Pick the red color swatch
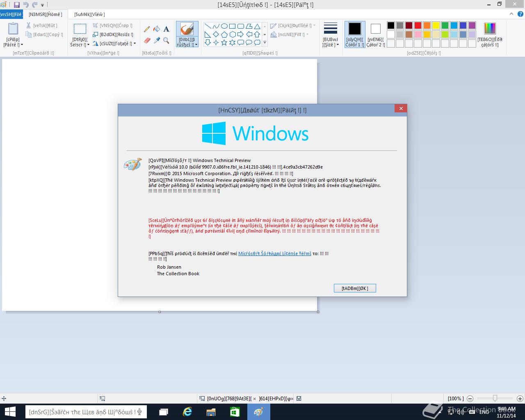The height and width of the screenshot is (420, 525). click(418, 25)
